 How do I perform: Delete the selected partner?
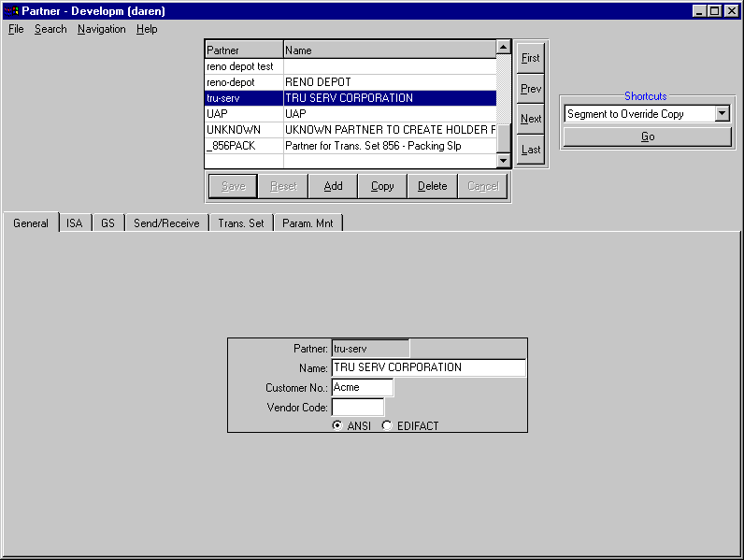click(x=432, y=186)
